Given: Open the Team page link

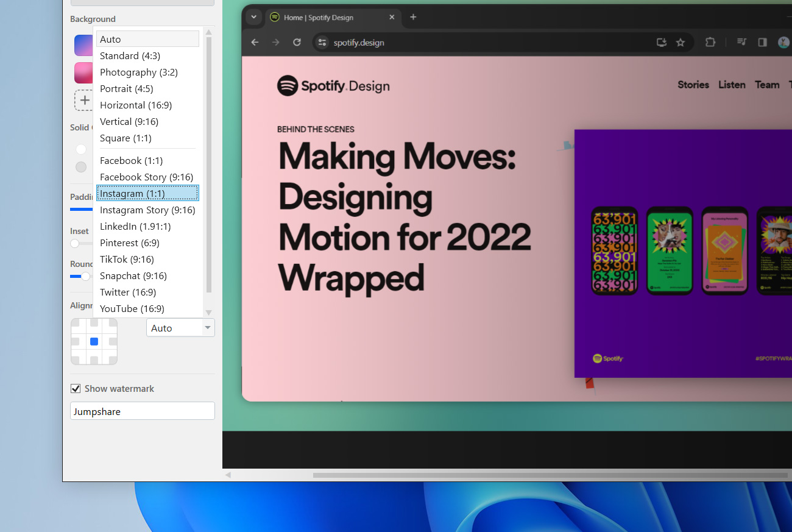Looking at the screenshot, I should 767,85.
